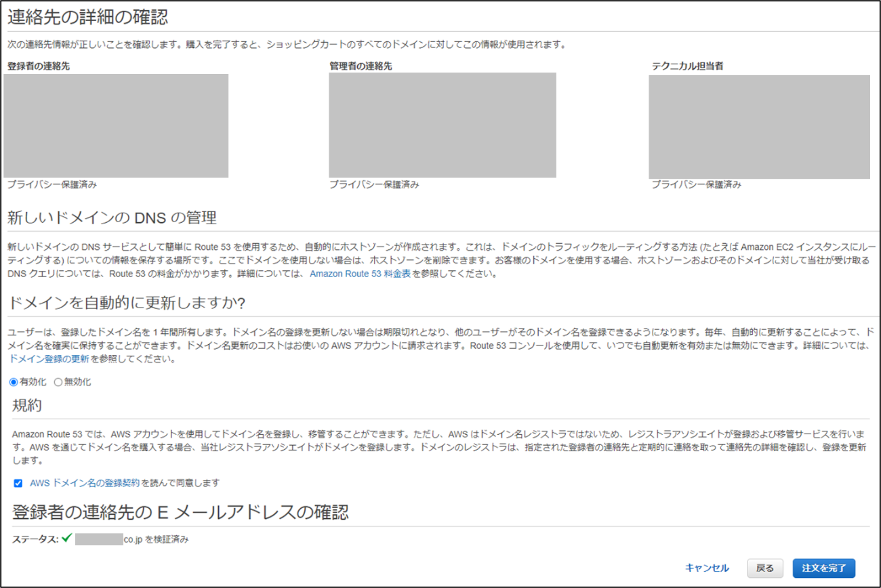Screen dimensions: 881x588
Task: Click the 注文を完了 button
Action: click(x=824, y=568)
